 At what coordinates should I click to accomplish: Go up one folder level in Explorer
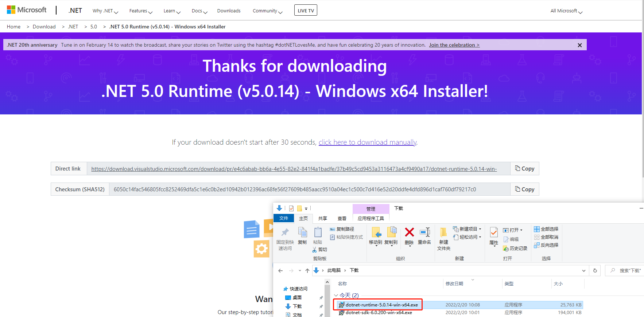click(x=307, y=270)
